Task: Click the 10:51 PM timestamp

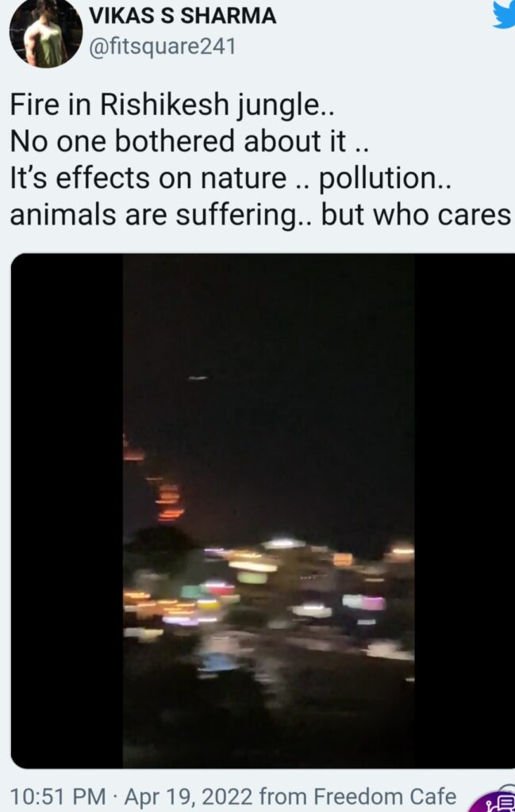Action: coord(57,796)
